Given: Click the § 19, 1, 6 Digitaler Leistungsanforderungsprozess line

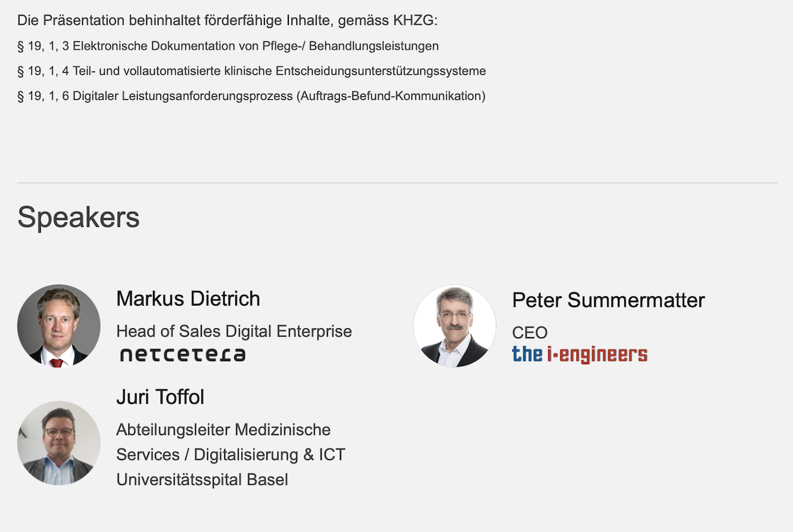Looking at the screenshot, I should pyautogui.click(x=252, y=96).
